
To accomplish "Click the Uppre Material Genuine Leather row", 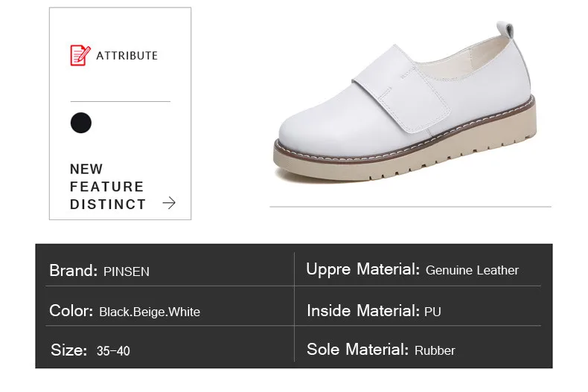I will [x=418, y=269].
